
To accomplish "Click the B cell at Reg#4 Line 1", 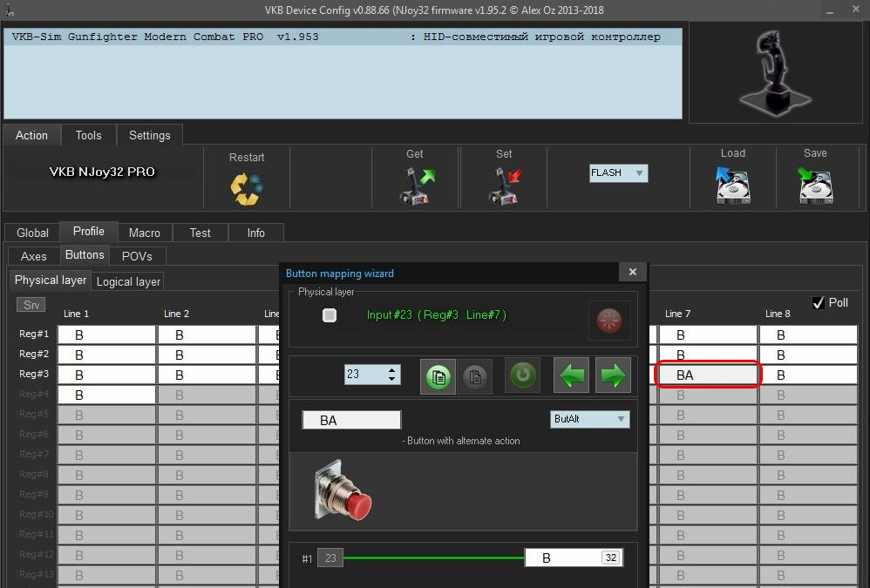I will pos(106,395).
